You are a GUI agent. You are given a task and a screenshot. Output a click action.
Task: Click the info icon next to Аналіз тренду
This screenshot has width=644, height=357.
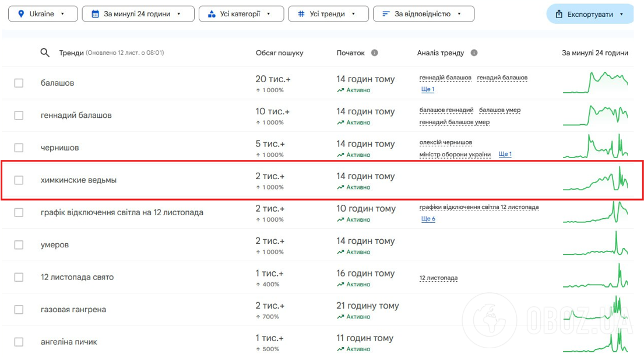coord(474,53)
